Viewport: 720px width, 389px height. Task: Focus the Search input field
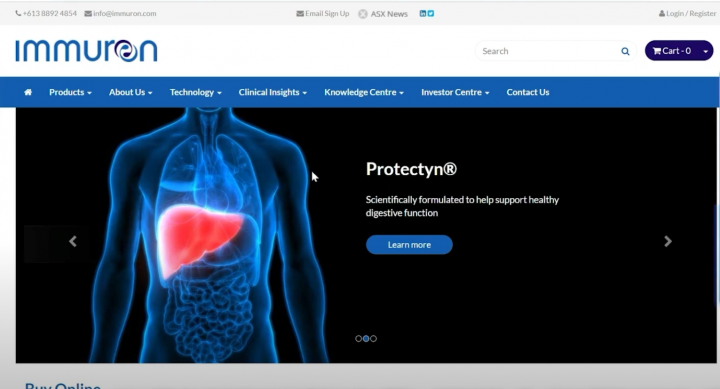(549, 51)
